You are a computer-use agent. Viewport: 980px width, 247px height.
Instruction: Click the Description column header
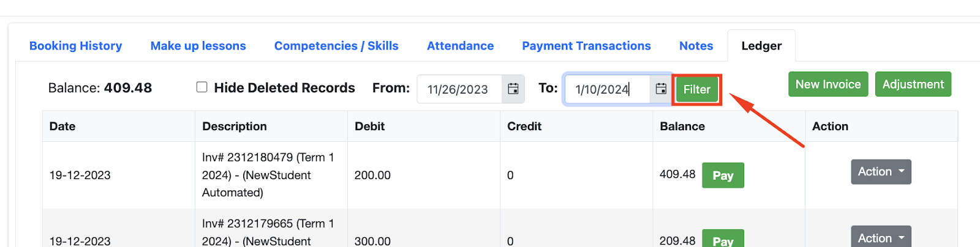[x=235, y=127]
